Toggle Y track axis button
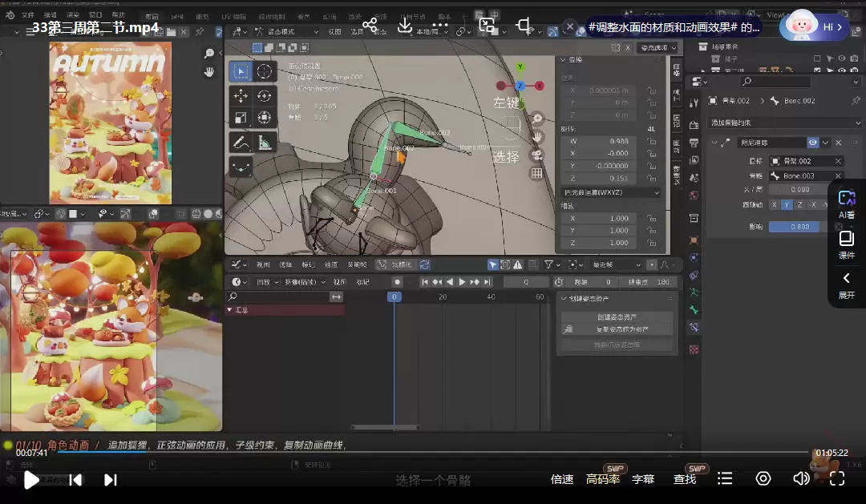 (787, 205)
